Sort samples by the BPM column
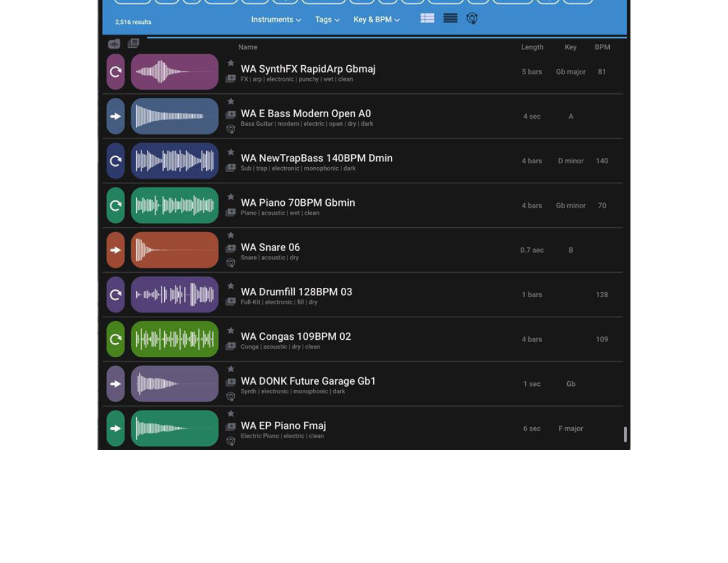This screenshot has height=563, width=728. 602,47
